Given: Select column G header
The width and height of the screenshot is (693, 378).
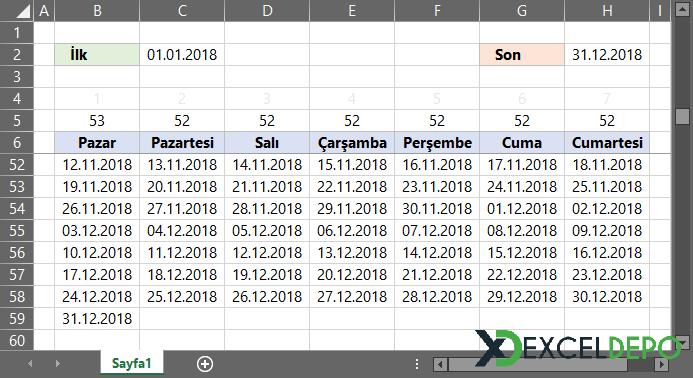Looking at the screenshot, I should [x=522, y=10].
